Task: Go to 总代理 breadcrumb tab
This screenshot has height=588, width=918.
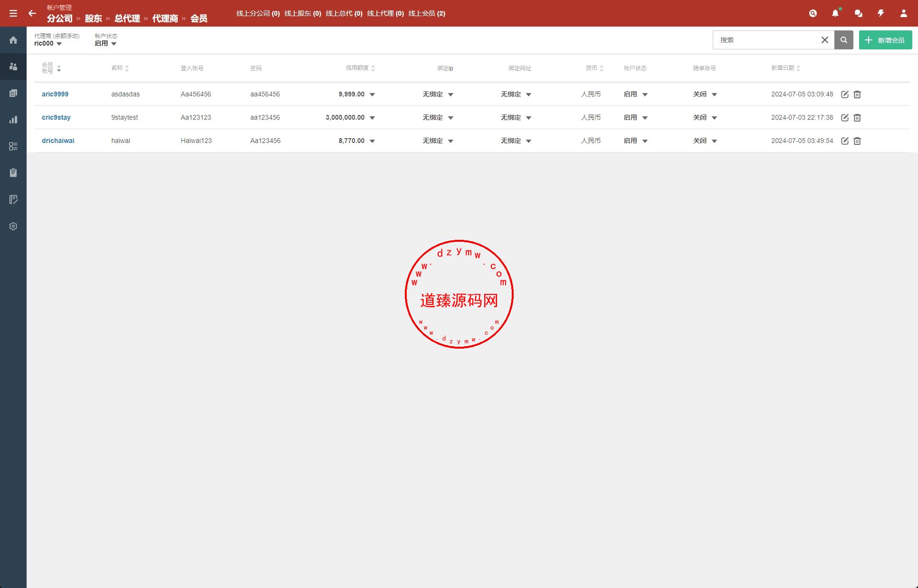Action: (x=127, y=19)
